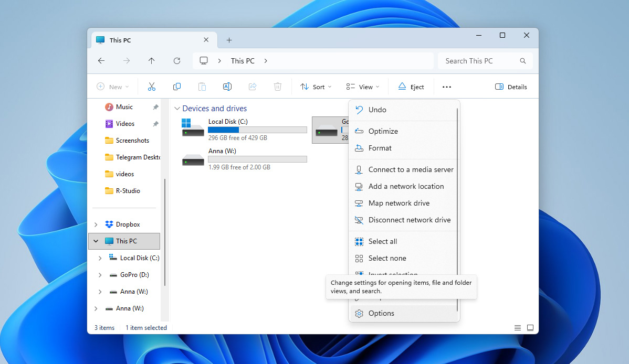Viewport: 629px width, 364px height.
Task: Switch to large thumbnails view in status bar
Action: pos(530,327)
